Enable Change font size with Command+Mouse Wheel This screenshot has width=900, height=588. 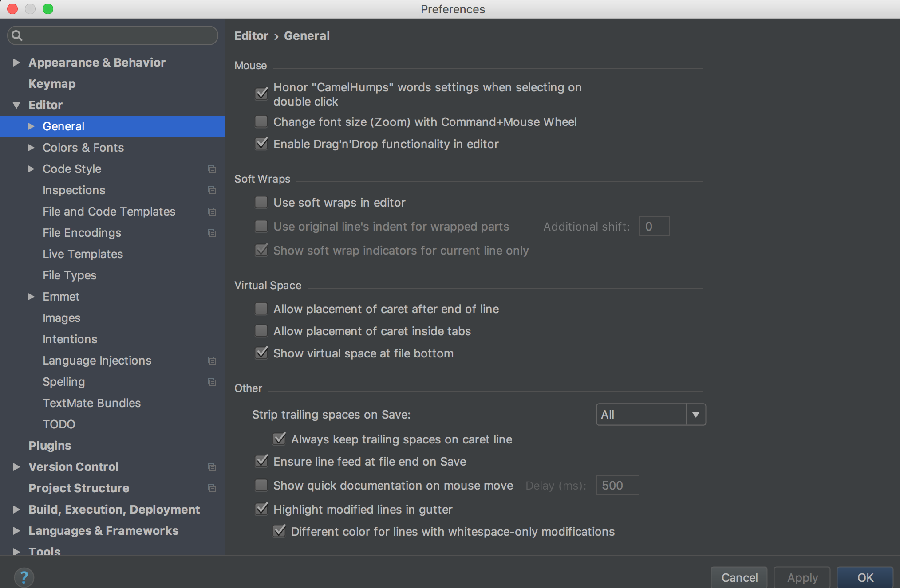(x=261, y=122)
